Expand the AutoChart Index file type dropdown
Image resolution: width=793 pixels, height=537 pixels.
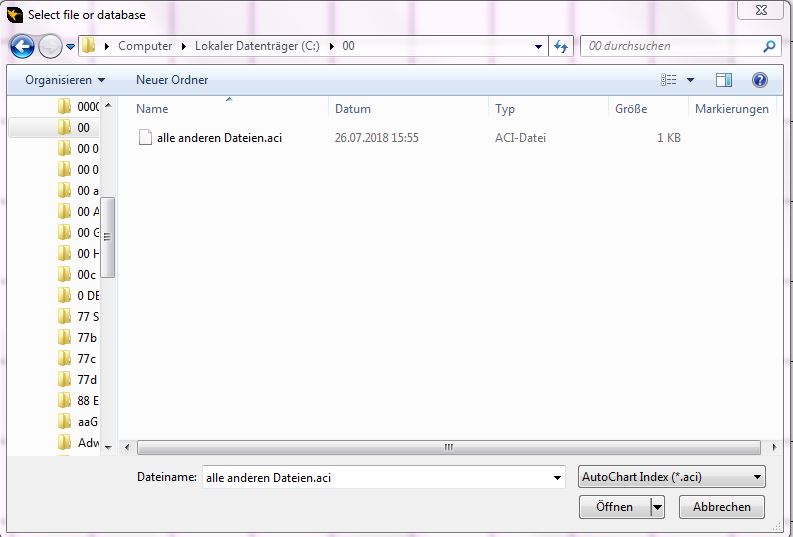pyautogui.click(x=757, y=477)
